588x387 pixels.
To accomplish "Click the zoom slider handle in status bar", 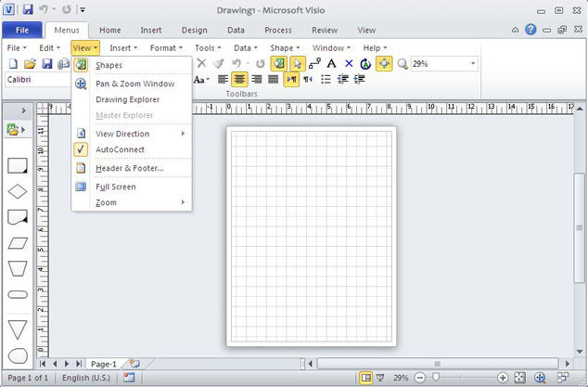I will [435, 377].
